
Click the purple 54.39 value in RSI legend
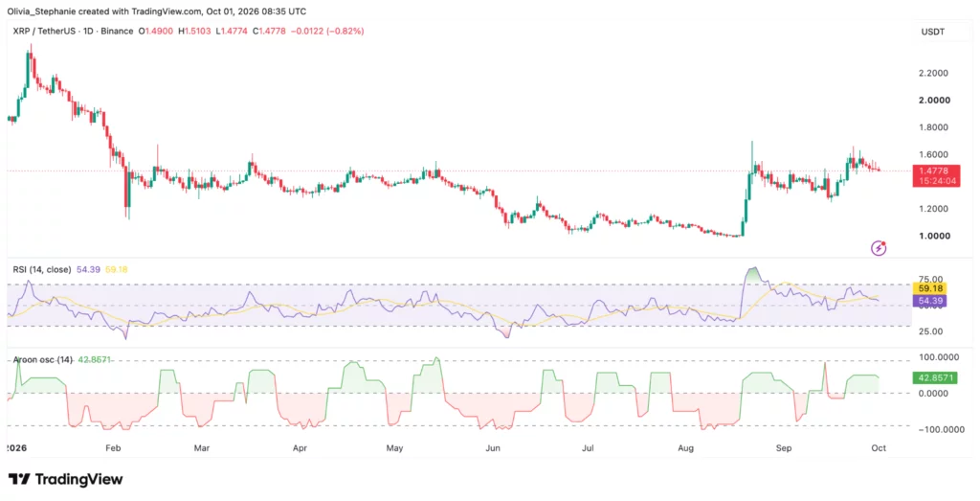tap(87, 269)
